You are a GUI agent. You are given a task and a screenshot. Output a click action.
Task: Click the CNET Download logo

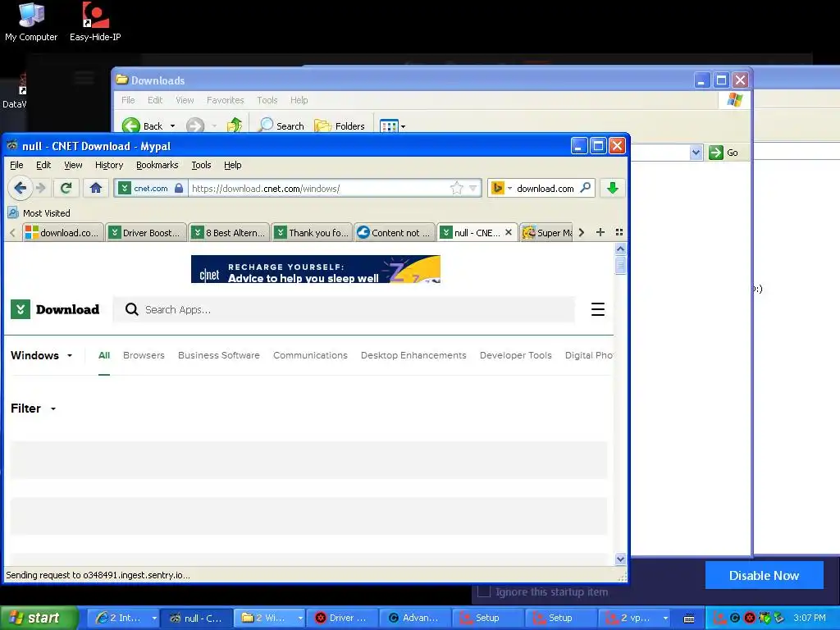[55, 309]
